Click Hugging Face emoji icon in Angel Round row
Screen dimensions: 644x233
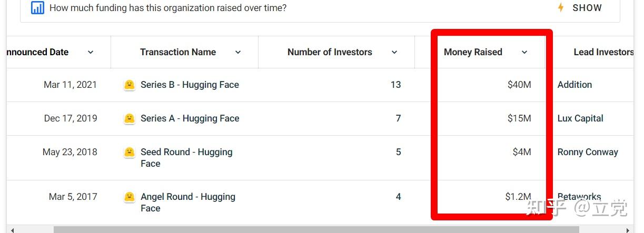coord(129,197)
